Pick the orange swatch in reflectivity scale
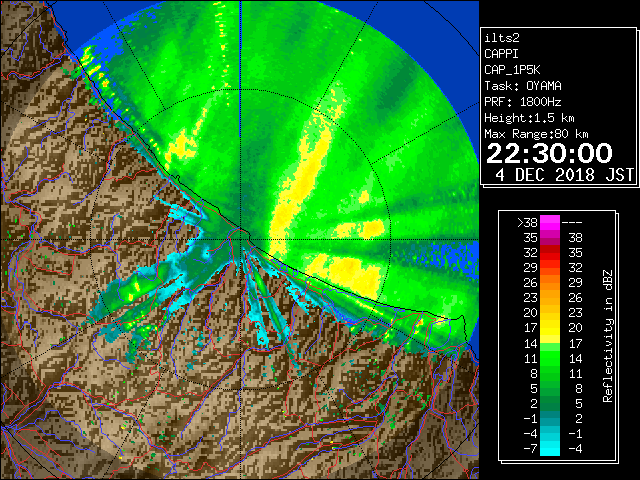This screenshot has width=640, height=480. point(550,283)
